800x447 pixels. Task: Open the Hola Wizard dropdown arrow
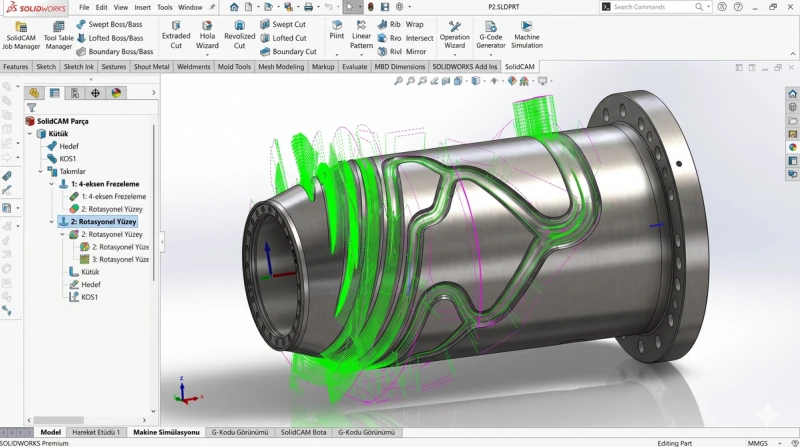pyautogui.click(x=207, y=55)
